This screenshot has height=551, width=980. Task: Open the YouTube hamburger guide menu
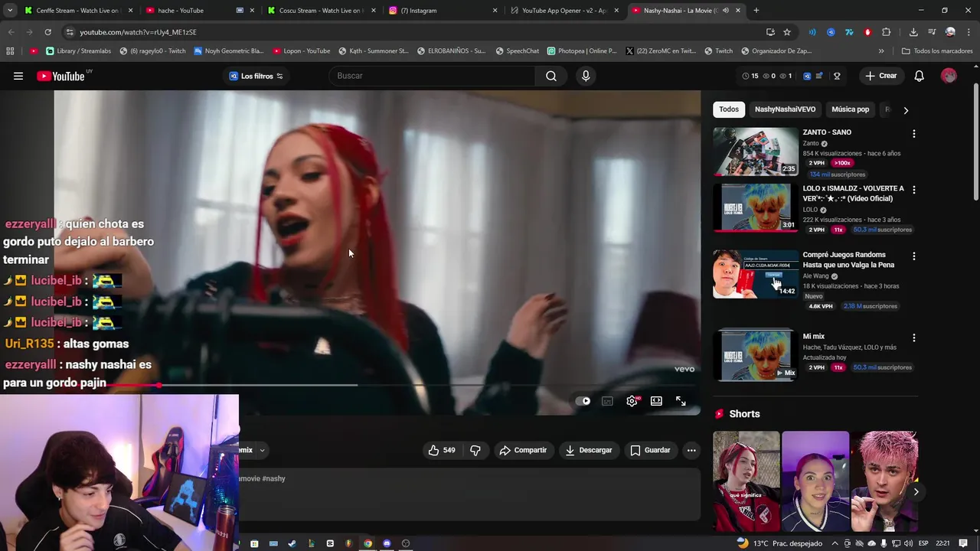point(18,76)
